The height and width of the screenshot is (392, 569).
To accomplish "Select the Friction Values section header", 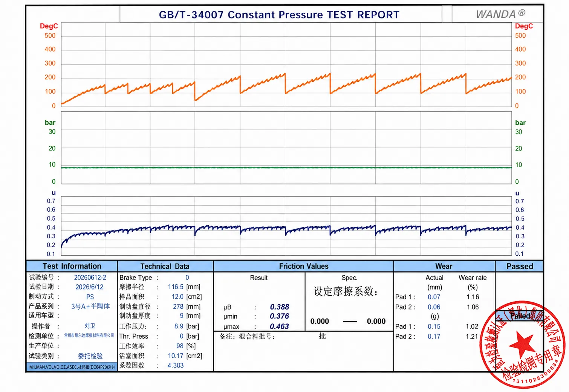I will click(x=304, y=266).
